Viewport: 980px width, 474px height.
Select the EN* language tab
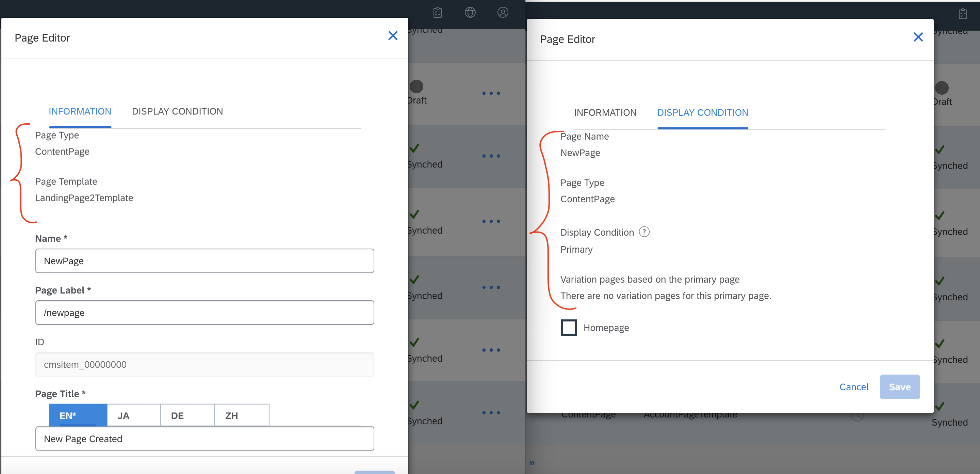pos(78,415)
